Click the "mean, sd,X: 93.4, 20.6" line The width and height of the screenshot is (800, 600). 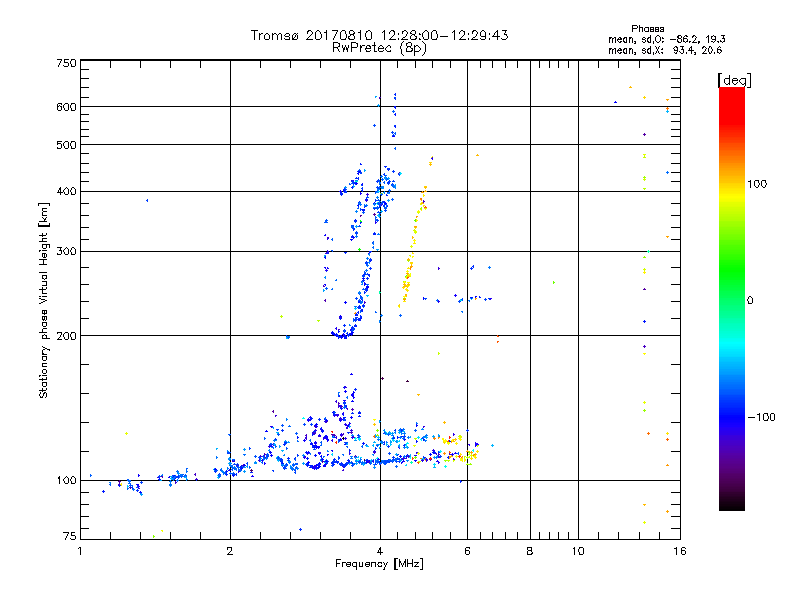[665, 50]
